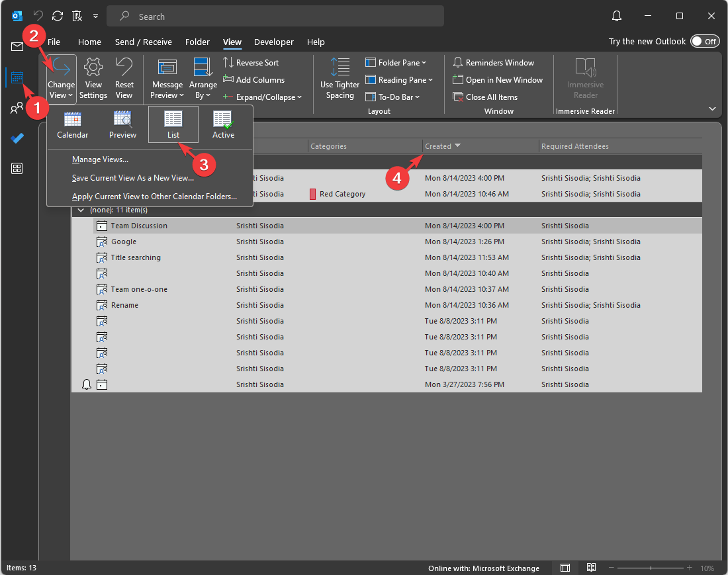The image size is (728, 575).
Task: Switch to the Send / Receive tab
Action: (x=143, y=42)
